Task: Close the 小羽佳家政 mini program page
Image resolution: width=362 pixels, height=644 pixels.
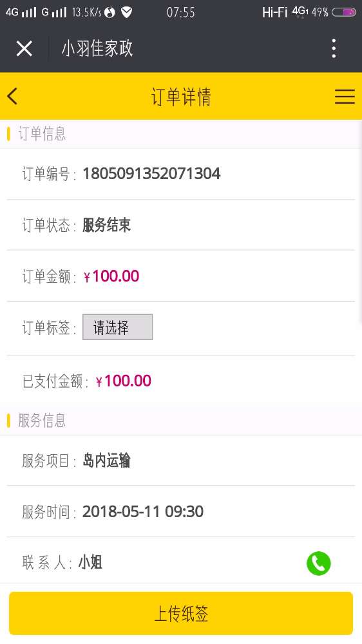Action: point(24,49)
